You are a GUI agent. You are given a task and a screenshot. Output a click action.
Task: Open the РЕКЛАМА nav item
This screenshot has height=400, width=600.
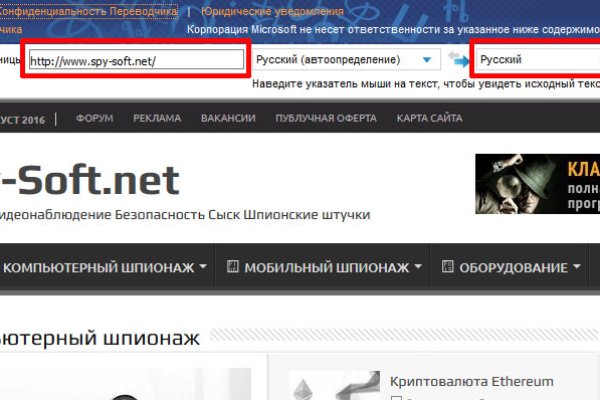[x=156, y=118]
